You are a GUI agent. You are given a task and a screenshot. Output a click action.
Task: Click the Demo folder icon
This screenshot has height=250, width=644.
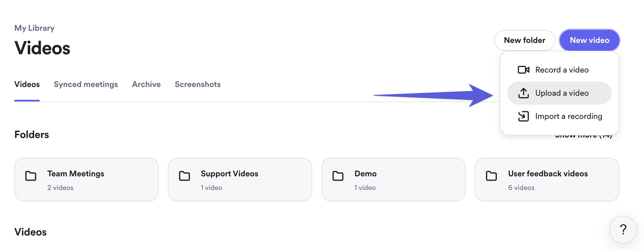pos(338,176)
